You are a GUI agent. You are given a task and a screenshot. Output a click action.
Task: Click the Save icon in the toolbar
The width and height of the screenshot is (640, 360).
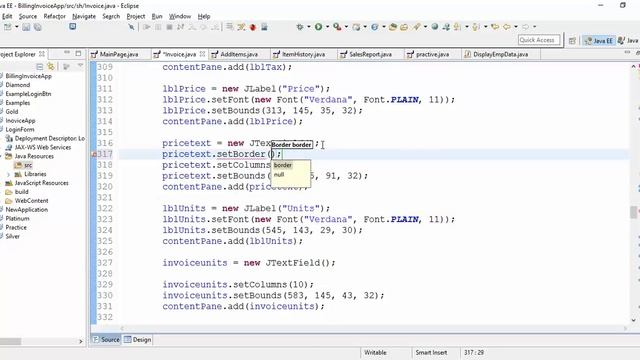click(26, 27)
